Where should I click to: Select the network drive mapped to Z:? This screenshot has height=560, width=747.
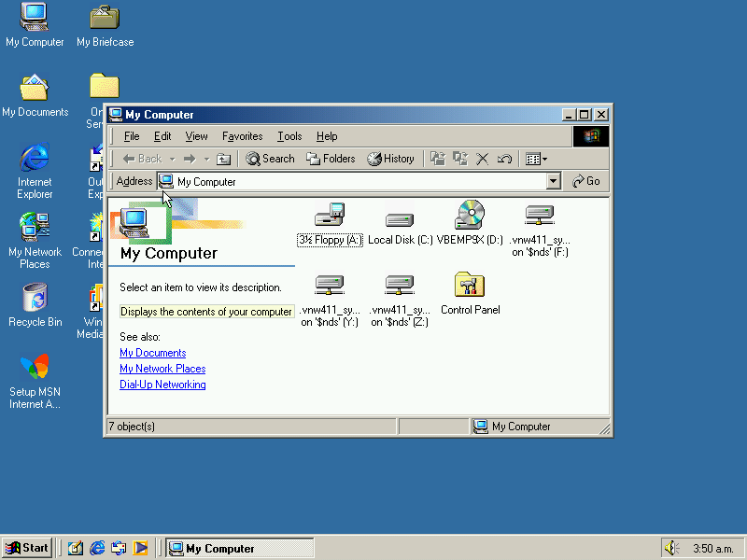pyautogui.click(x=400, y=301)
